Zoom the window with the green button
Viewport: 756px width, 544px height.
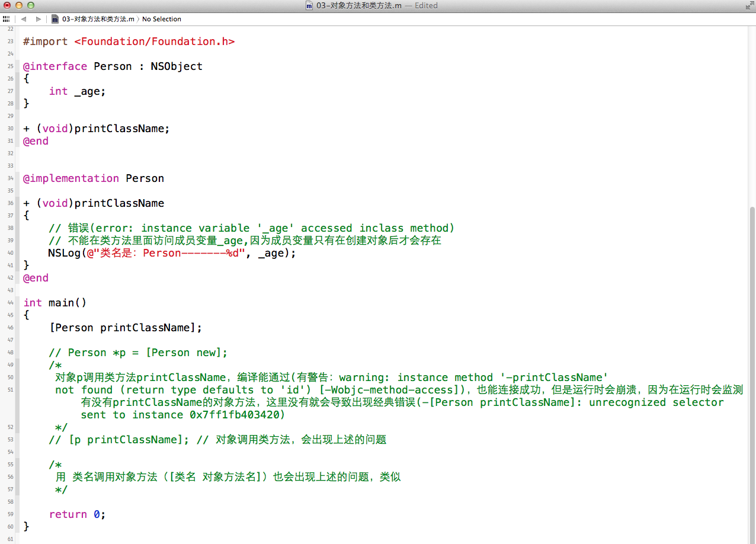point(31,5)
